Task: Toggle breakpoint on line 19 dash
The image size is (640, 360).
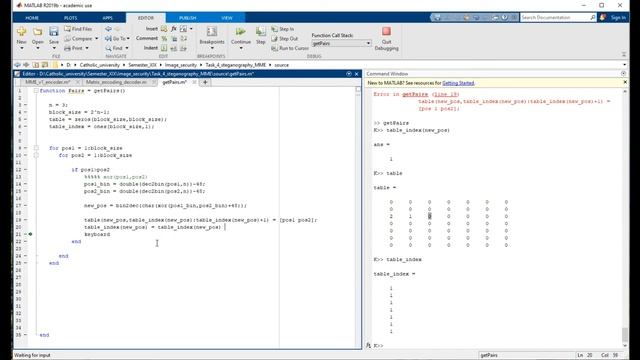Action: 25,220
